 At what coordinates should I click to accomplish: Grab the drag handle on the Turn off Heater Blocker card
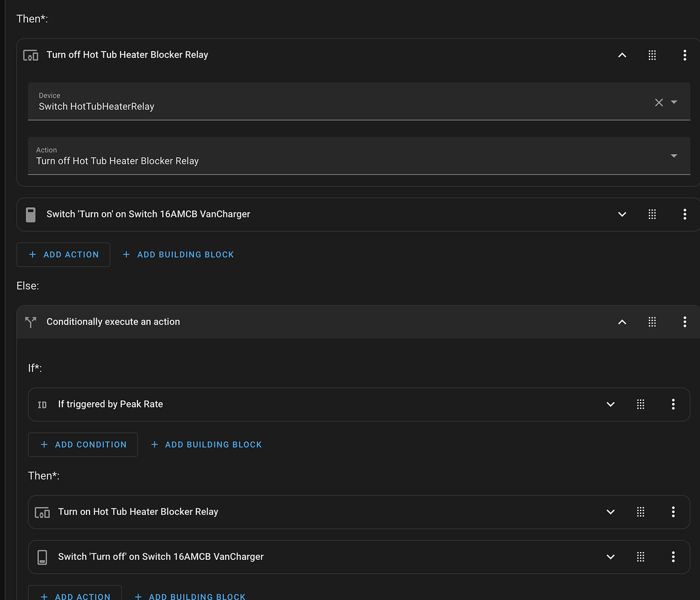pyautogui.click(x=652, y=55)
